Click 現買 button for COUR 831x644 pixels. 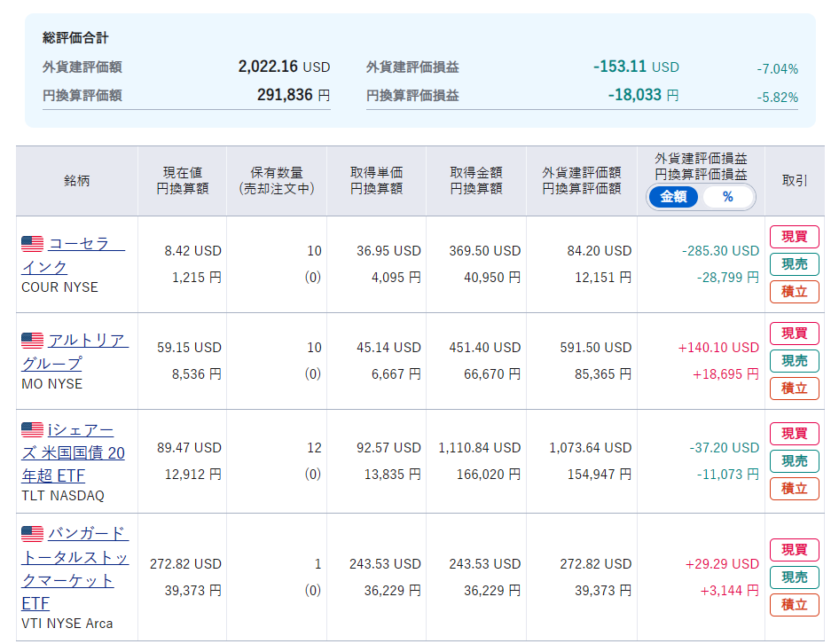[795, 236]
